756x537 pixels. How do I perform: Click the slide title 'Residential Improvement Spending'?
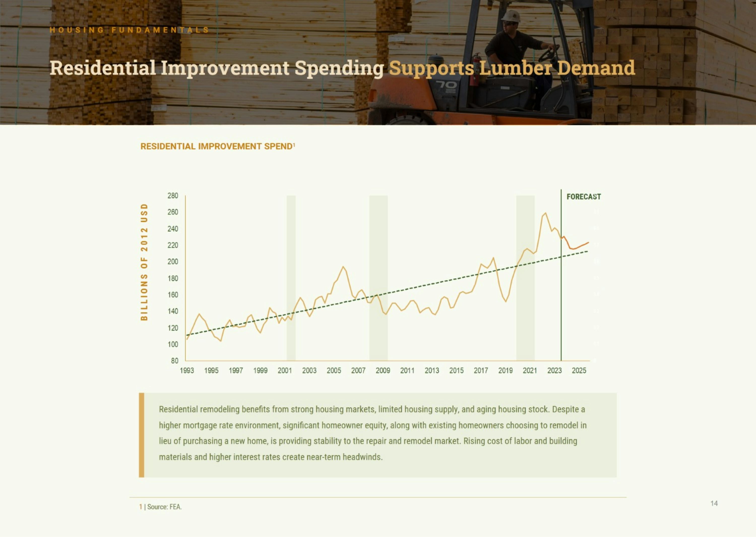click(x=217, y=68)
